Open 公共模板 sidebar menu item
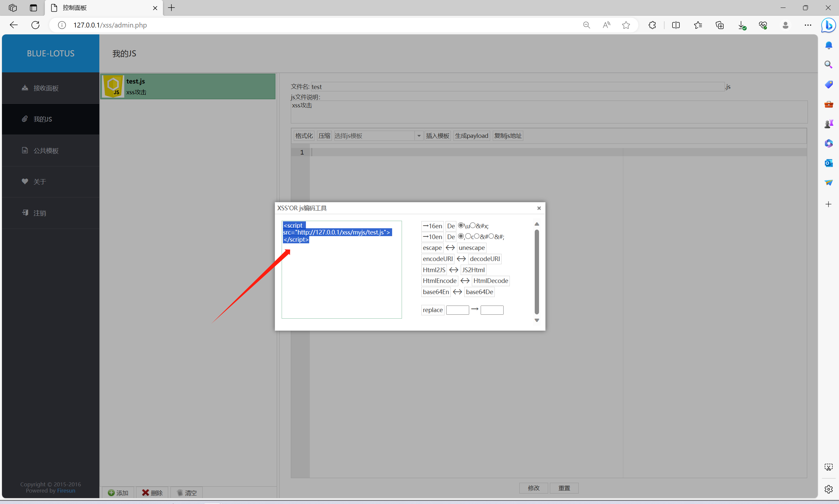Image resolution: width=839 pixels, height=504 pixels. (x=46, y=150)
